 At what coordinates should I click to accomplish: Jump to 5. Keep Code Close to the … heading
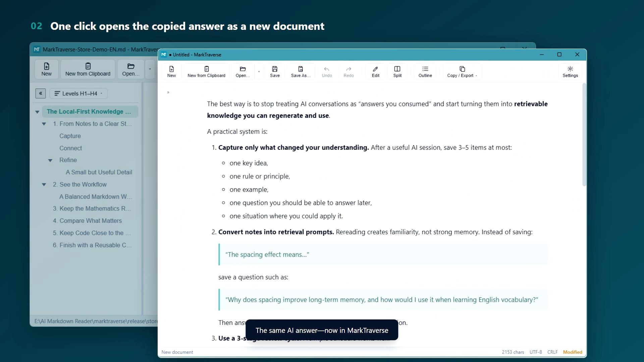point(92,233)
